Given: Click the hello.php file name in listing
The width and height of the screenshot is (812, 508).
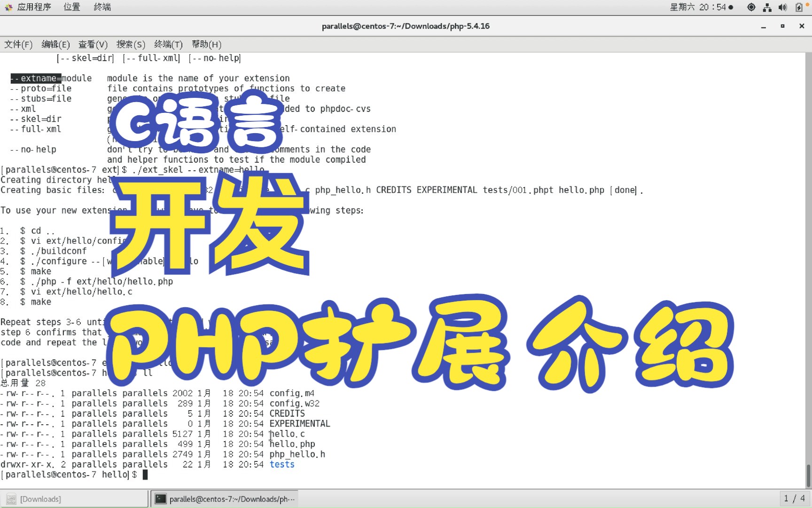Looking at the screenshot, I should (x=292, y=444).
